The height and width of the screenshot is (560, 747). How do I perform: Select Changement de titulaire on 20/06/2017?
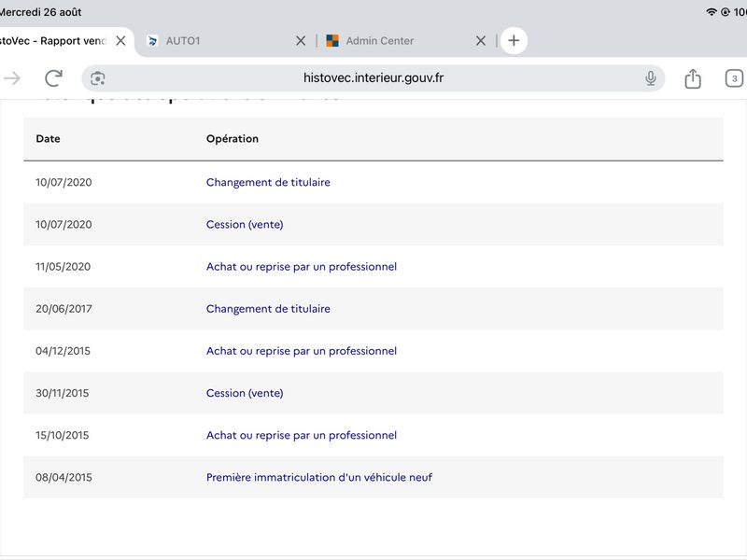(x=268, y=309)
